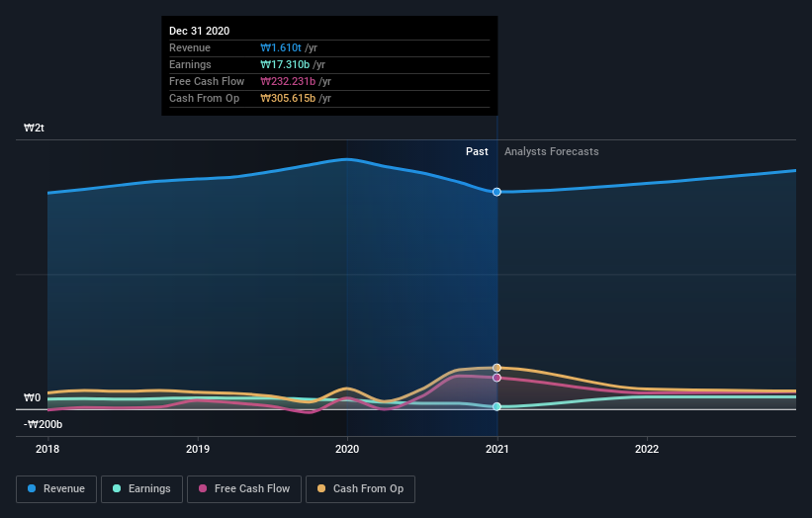Click the pink Free Cash Flow data point at 2021

496,378
